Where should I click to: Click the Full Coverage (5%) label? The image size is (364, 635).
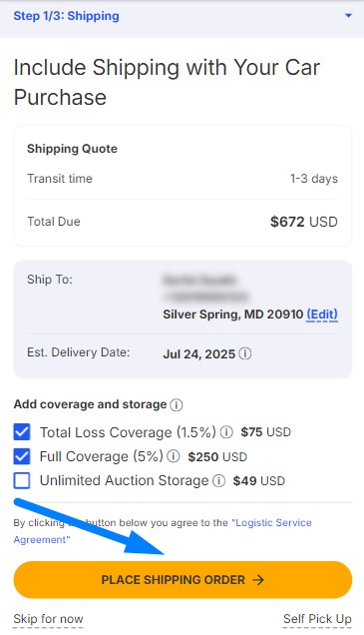(x=101, y=456)
